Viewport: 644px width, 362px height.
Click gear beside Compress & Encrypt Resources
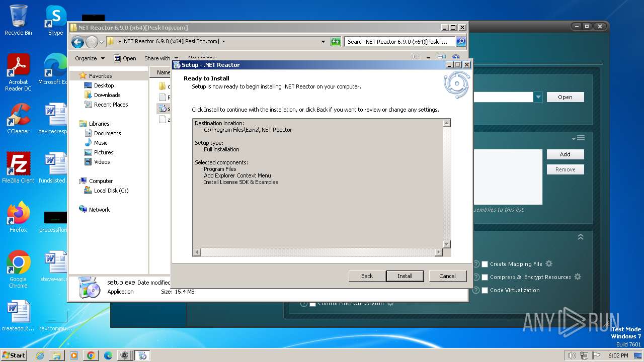[578, 277]
